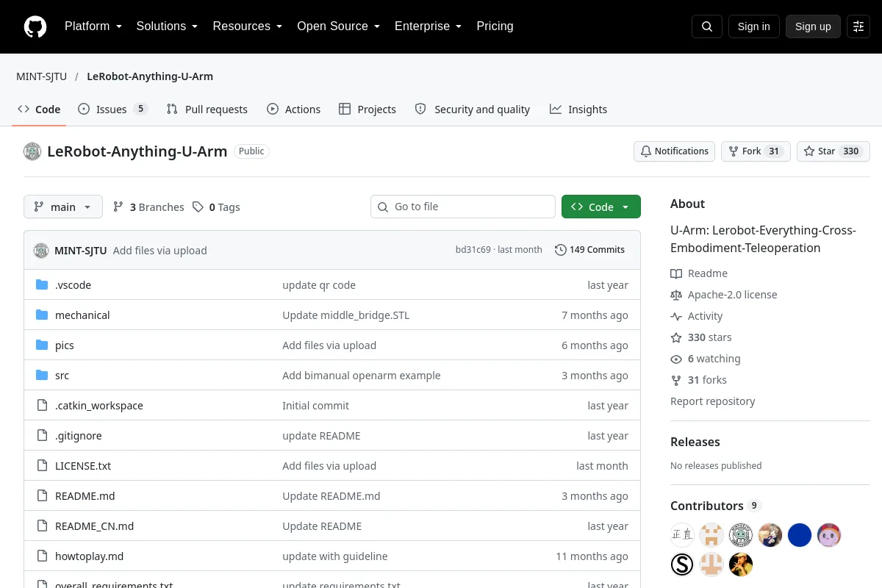Click the pics folder icon
The height and width of the screenshot is (588, 882).
point(42,345)
